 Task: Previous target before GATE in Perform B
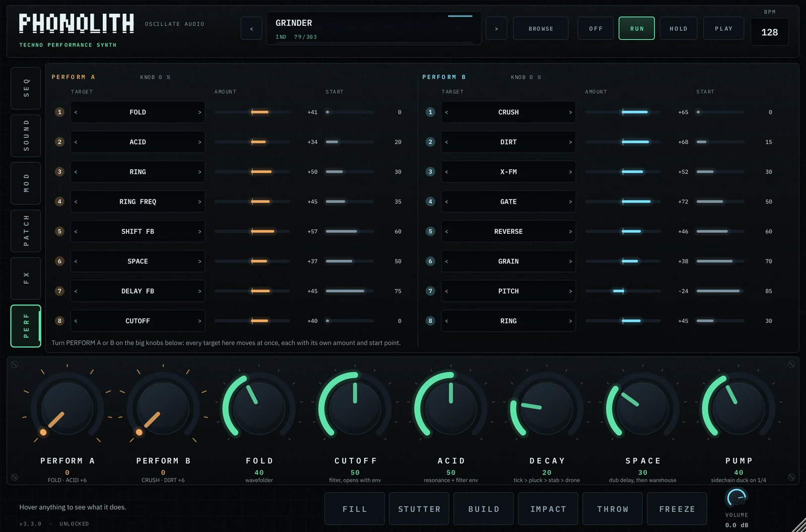447,202
